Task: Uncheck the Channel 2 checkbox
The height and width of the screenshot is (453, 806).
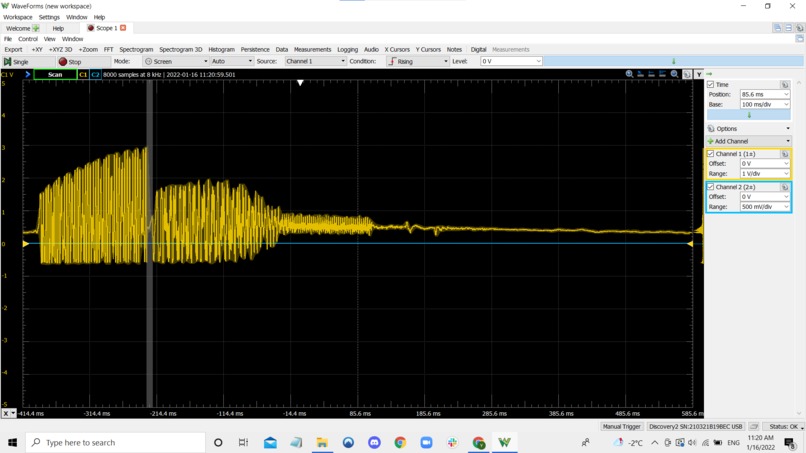Action: coord(710,187)
